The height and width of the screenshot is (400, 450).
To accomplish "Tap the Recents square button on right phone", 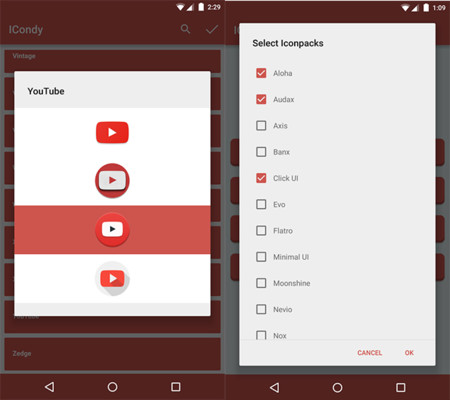I will tap(401, 387).
